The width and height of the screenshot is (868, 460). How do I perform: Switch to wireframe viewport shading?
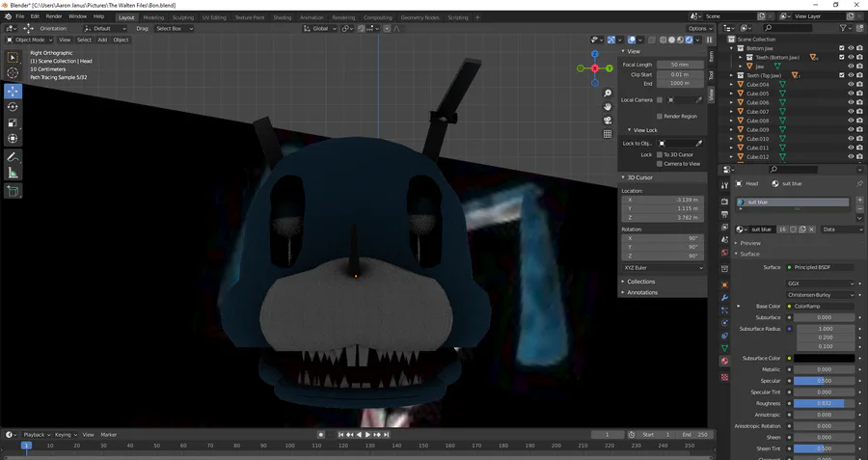(664, 40)
